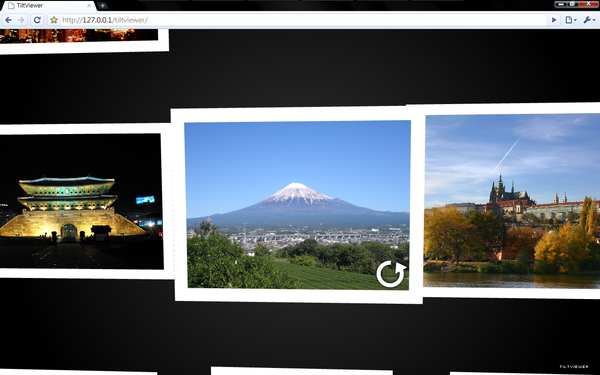
Task: Reload the page with the refresh button
Action: [x=37, y=20]
